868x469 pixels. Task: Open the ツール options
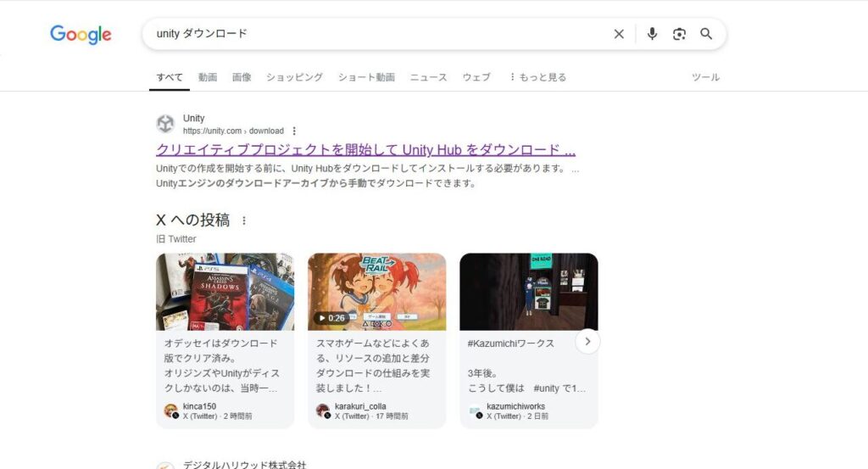click(706, 77)
